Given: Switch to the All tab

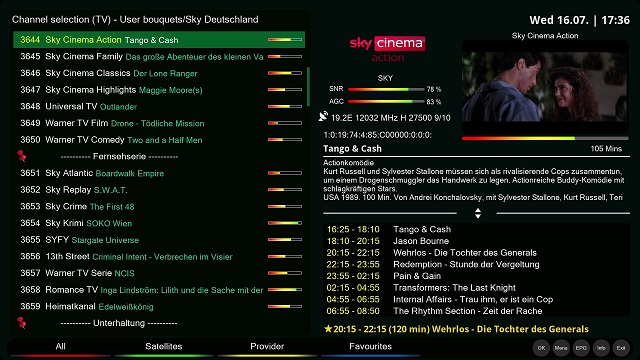Looking at the screenshot, I should pyautogui.click(x=60, y=347).
